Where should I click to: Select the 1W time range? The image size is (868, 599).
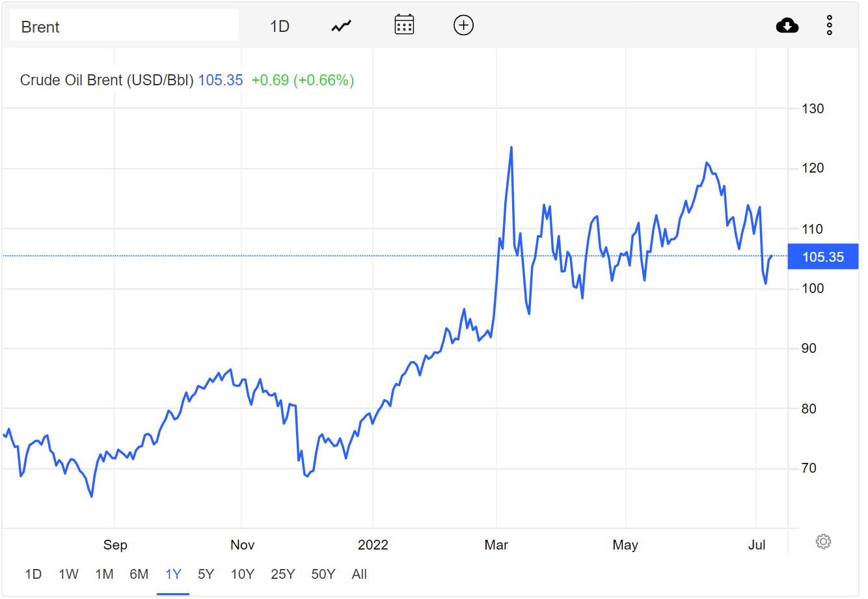tap(68, 574)
